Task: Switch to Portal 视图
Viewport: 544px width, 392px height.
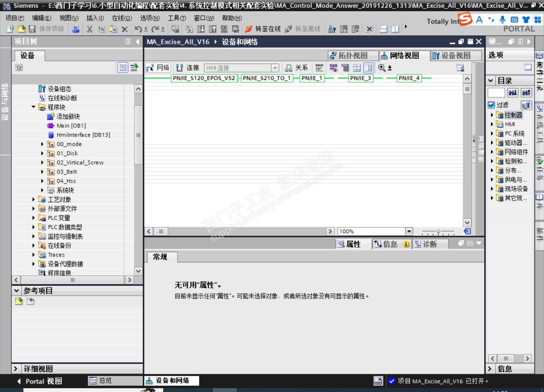Action: point(39,381)
